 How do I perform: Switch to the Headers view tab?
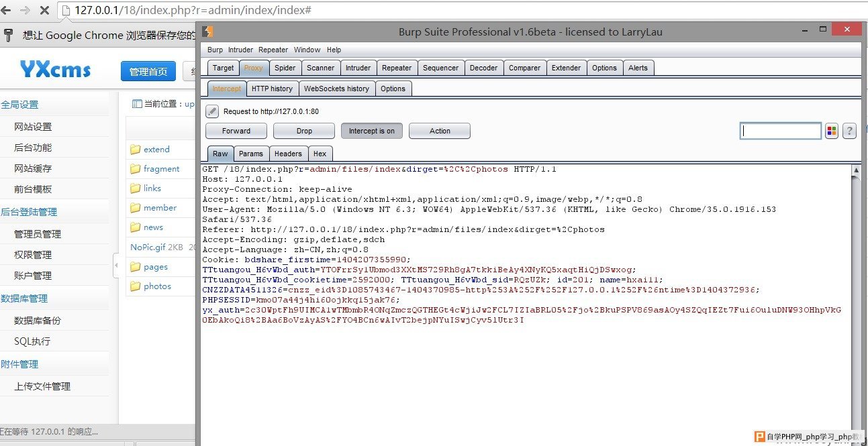coord(289,154)
